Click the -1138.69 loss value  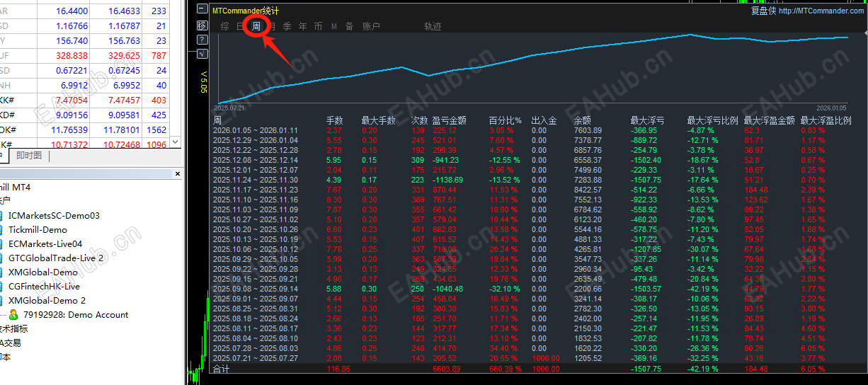[x=447, y=180]
